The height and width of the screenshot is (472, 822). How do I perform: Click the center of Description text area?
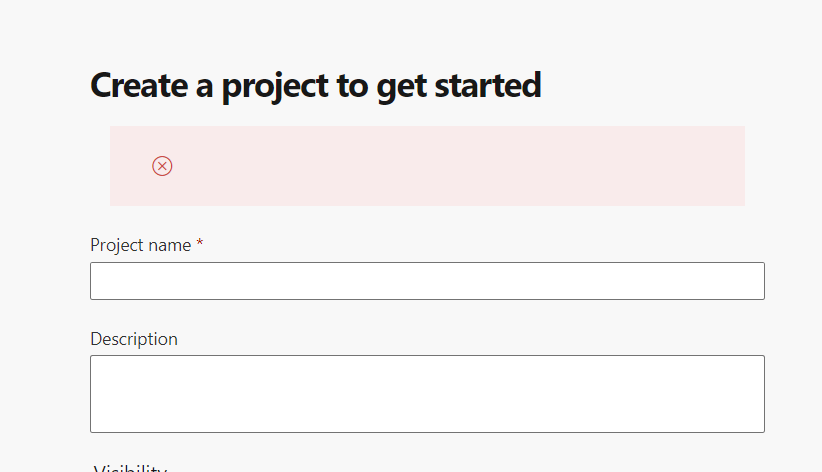427,394
